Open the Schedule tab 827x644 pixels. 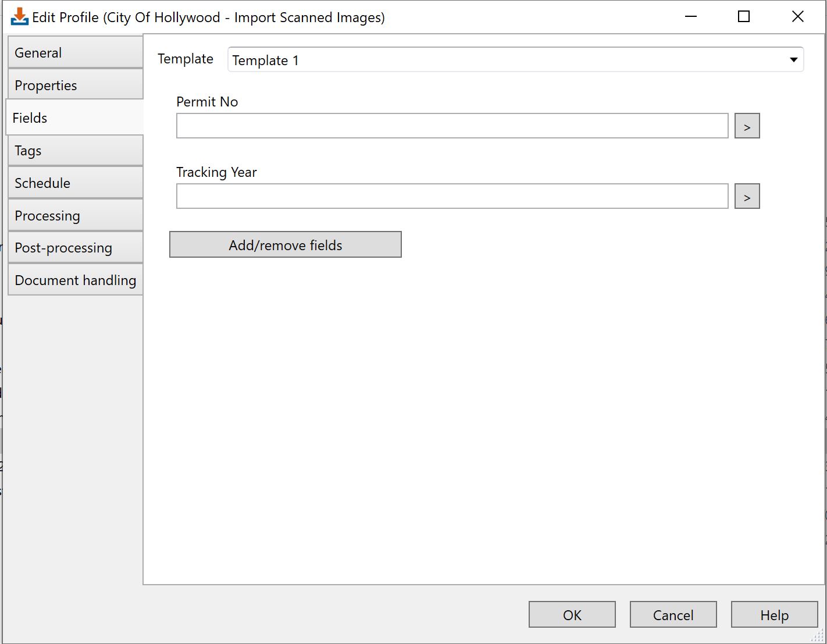75,183
